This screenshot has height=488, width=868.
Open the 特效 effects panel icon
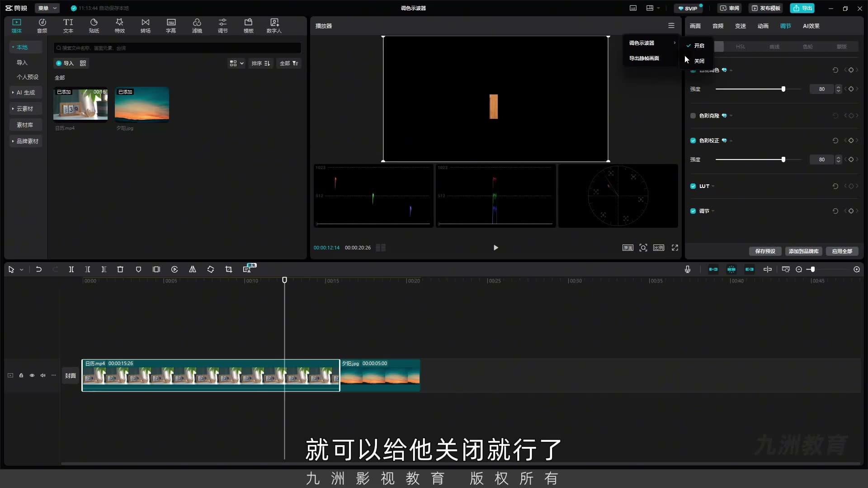click(x=119, y=26)
